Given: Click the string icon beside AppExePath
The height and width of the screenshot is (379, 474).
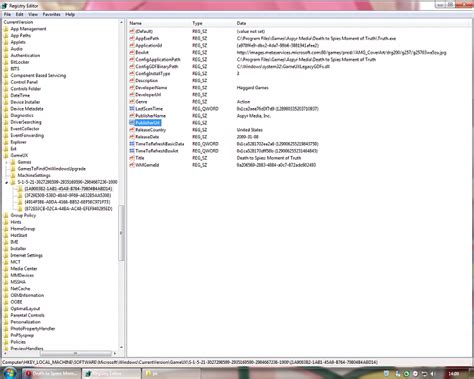Looking at the screenshot, I should pos(132,38).
